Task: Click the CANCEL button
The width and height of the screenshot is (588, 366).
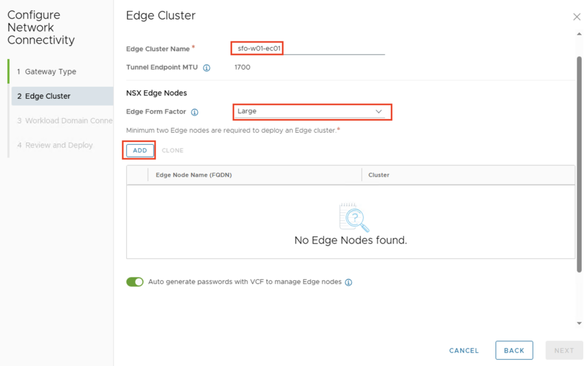Action: (464, 350)
